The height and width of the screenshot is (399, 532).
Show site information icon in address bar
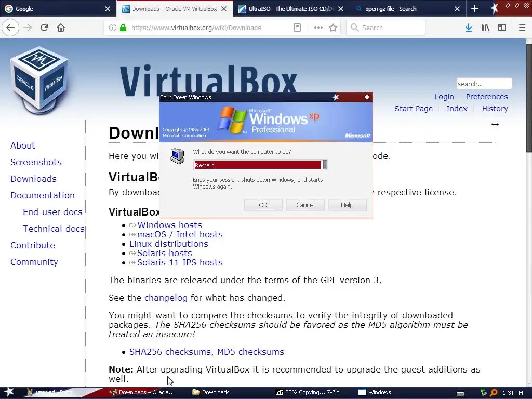[112, 28]
